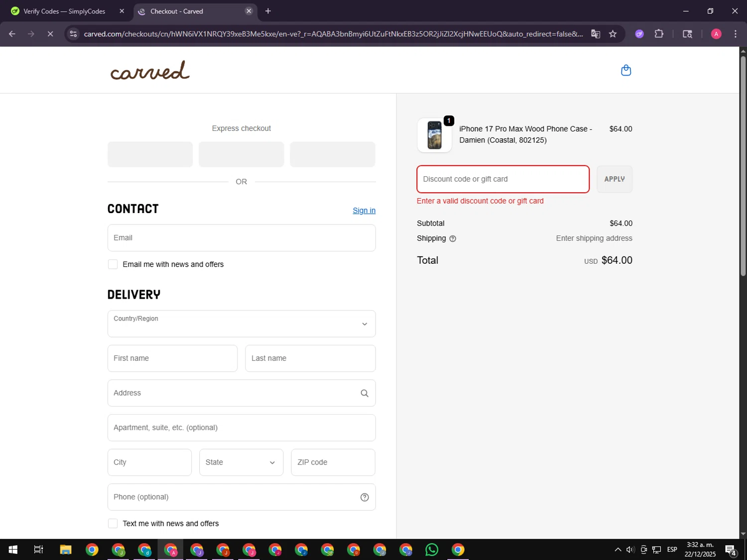Adjust volume via the speaker tray icon
This screenshot has height=560, width=747.
coord(630,550)
